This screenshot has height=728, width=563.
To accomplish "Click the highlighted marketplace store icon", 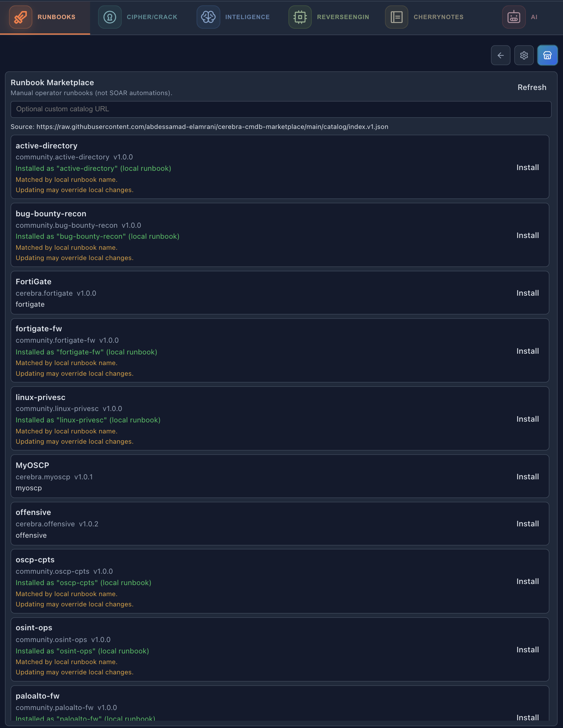I will [x=547, y=55].
